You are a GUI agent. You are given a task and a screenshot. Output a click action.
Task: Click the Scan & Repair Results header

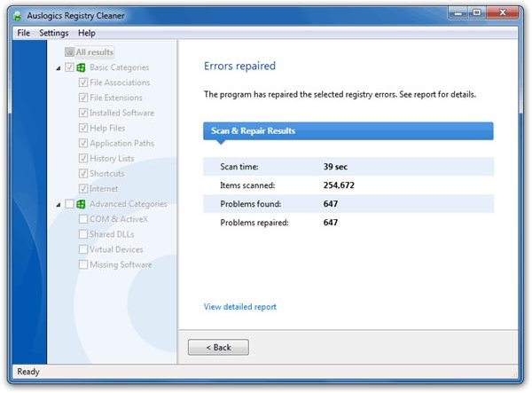(x=348, y=131)
